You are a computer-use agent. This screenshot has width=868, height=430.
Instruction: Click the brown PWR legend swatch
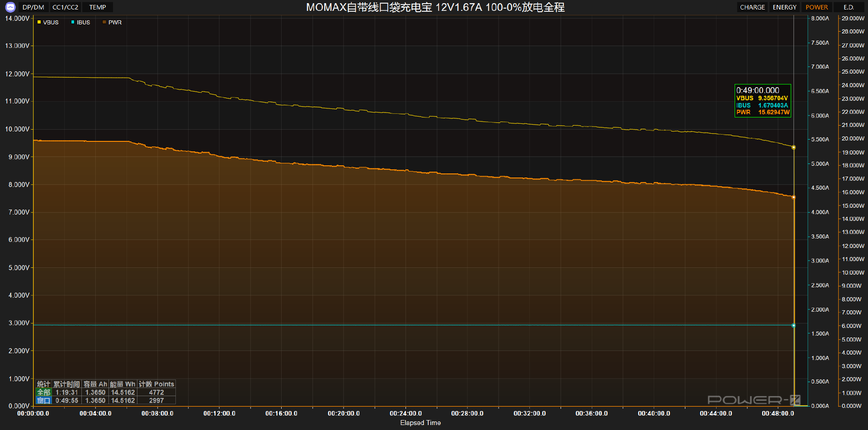pos(104,22)
